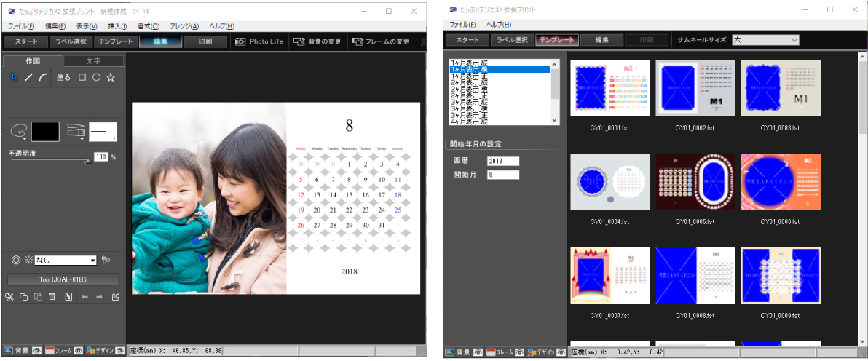Switch to the 文字 tab
The image size is (868, 361).
click(93, 61)
